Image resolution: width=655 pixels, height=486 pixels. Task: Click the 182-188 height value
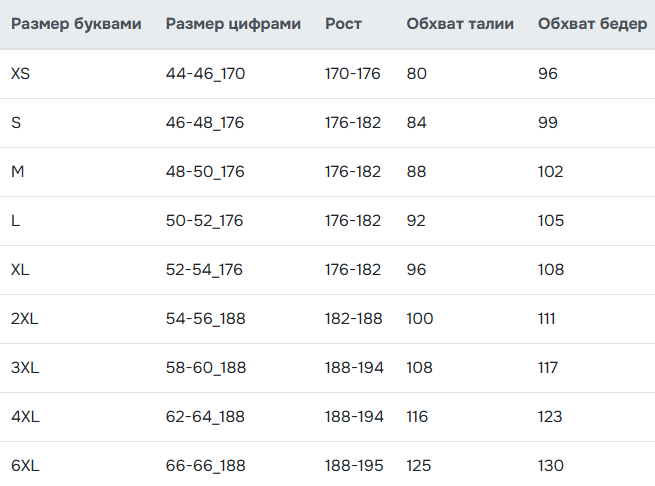pos(353,319)
